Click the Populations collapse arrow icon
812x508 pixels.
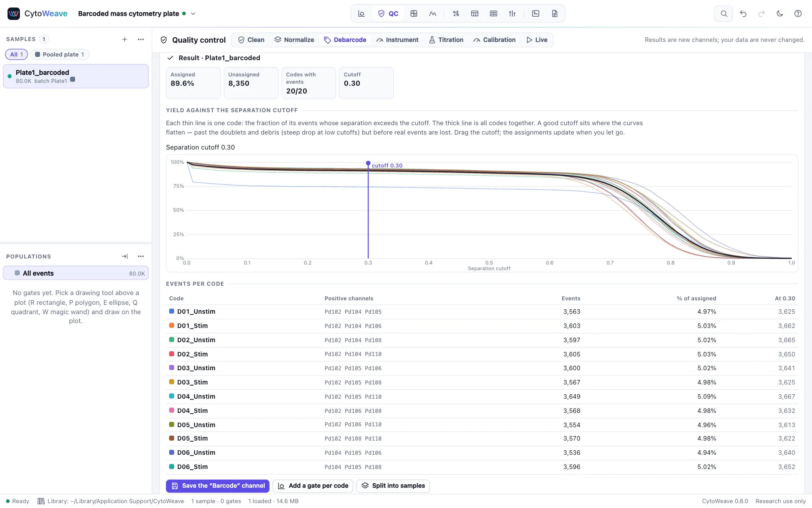125,256
